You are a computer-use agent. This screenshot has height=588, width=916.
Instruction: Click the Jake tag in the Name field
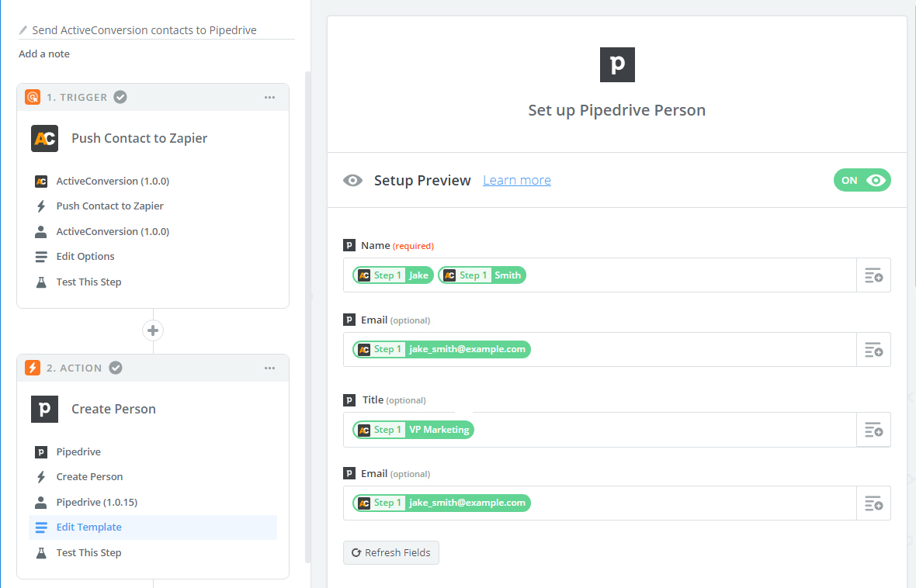[393, 275]
